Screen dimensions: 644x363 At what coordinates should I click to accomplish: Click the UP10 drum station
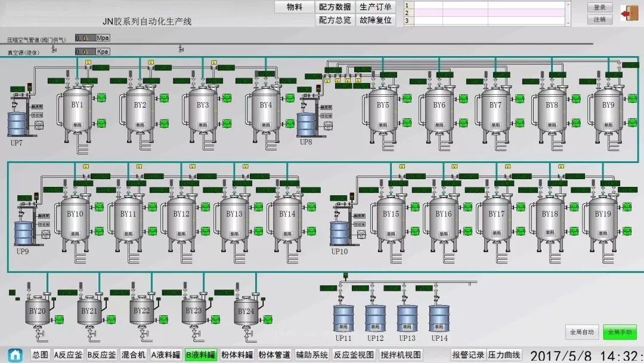[x=340, y=233]
